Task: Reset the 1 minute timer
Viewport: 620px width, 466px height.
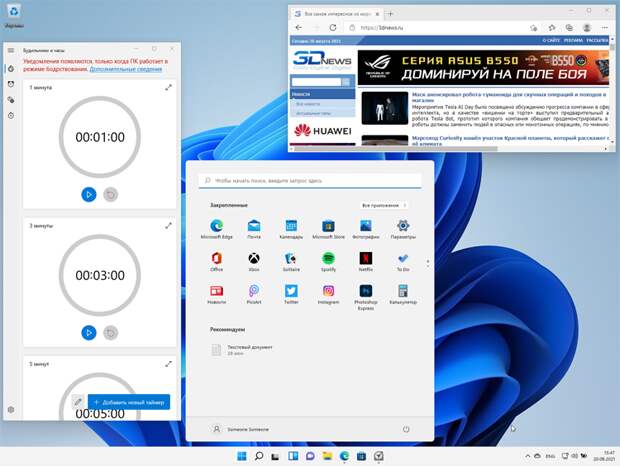Action: (111, 194)
